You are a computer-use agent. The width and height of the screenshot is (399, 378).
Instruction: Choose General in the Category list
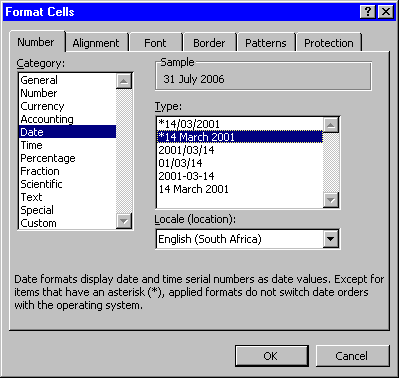[x=68, y=80]
